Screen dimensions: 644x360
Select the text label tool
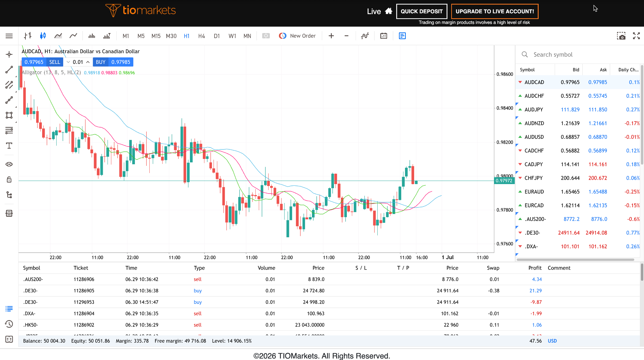9,146
